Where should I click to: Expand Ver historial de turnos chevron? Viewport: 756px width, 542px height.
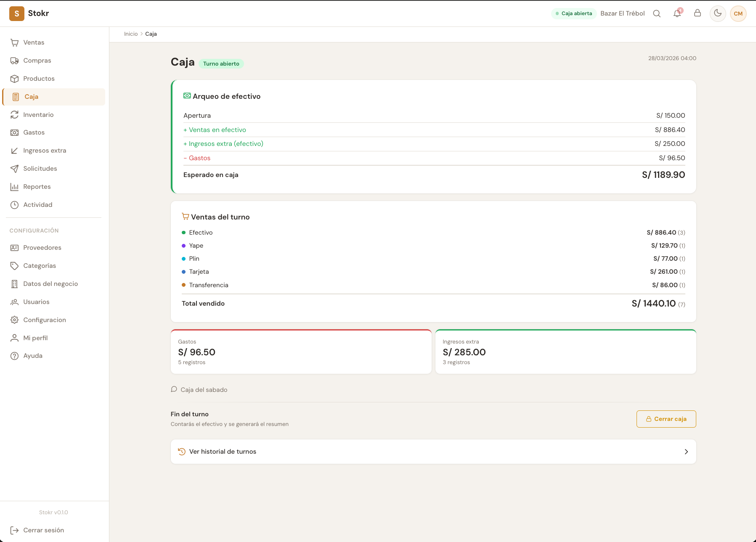686,452
